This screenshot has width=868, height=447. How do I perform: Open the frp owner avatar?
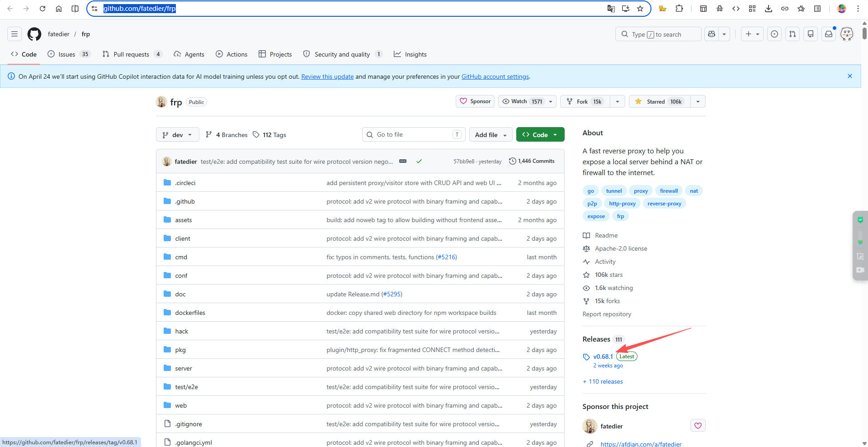[161, 102]
